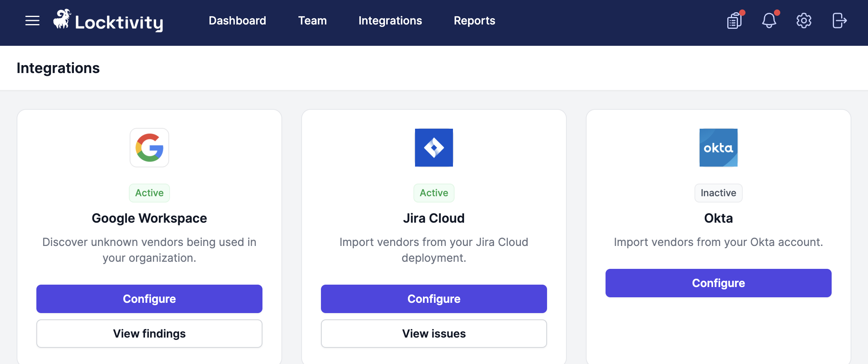Click the Google Workspace logo

pyautogui.click(x=149, y=148)
